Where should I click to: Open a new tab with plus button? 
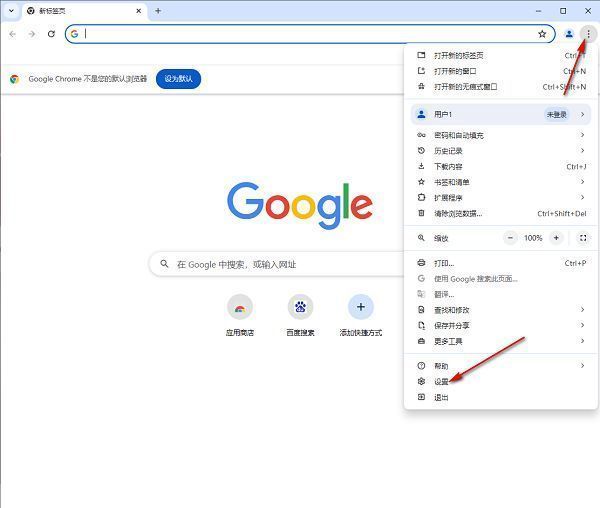coord(158,11)
